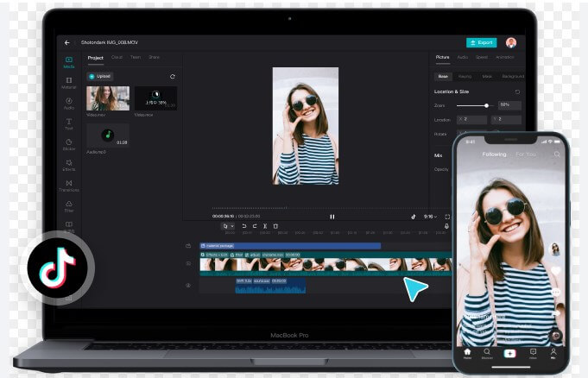Viewport: 588px width, 378px height.
Task: Adjust the Zoom slider handle
Action: 486,105
